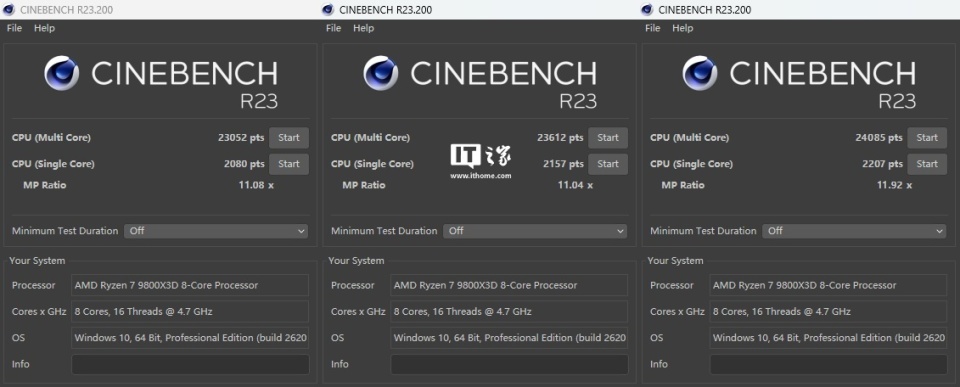Click the 2080 pts single core score
This screenshot has width=960, height=387.
(244, 164)
